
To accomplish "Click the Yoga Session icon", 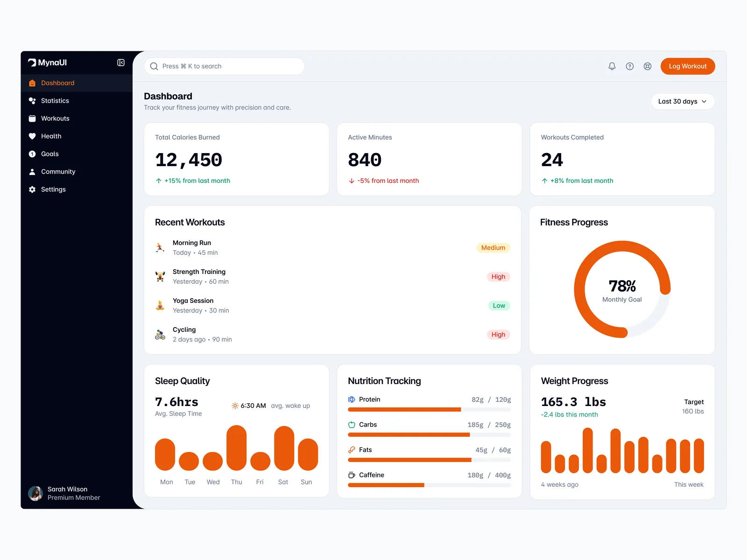I will click(160, 306).
